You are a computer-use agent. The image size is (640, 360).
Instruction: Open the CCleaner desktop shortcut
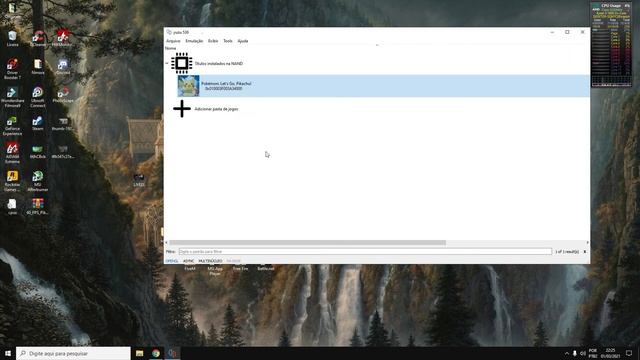coord(38,39)
